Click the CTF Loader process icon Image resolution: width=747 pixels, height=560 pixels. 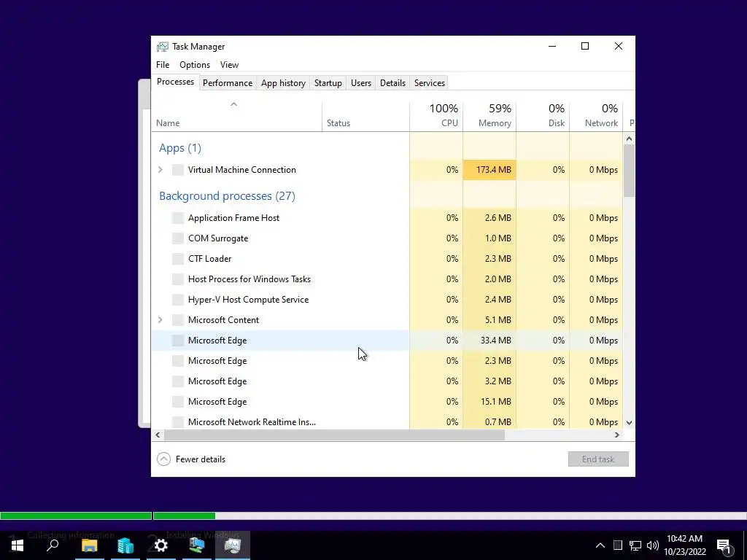coord(178,259)
